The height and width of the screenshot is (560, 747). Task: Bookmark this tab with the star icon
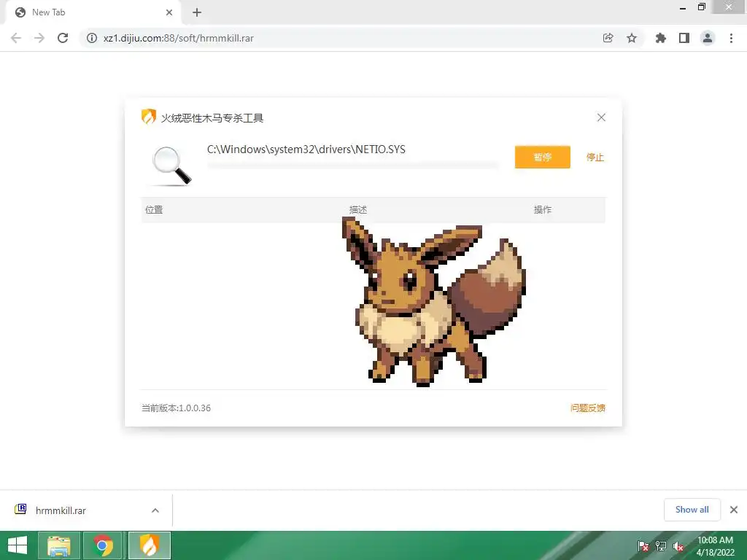[632, 38]
